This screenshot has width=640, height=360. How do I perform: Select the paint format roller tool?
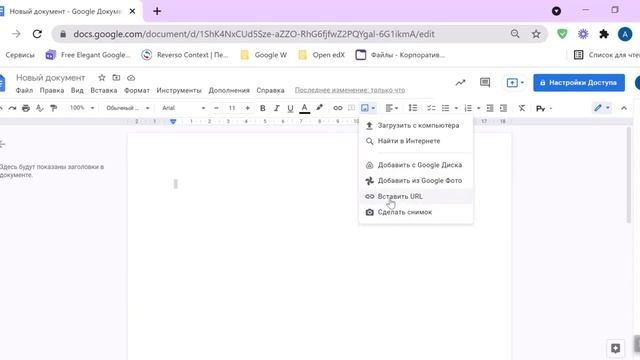click(53, 108)
